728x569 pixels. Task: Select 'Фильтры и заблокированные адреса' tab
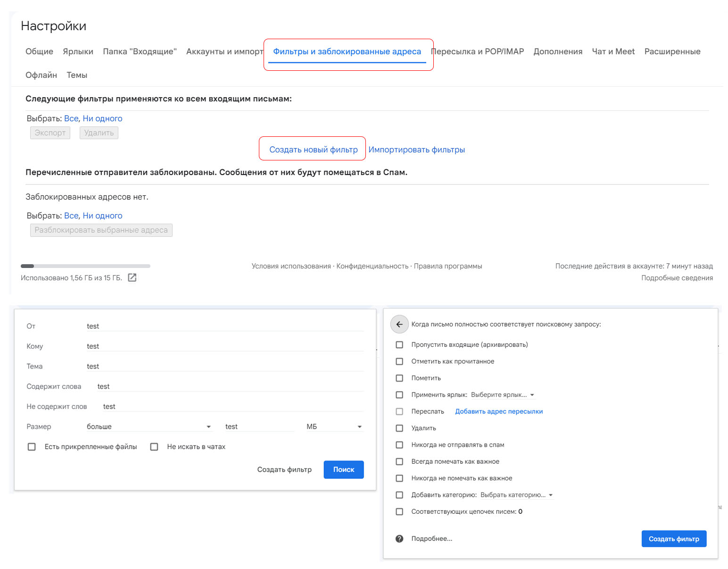pyautogui.click(x=347, y=51)
